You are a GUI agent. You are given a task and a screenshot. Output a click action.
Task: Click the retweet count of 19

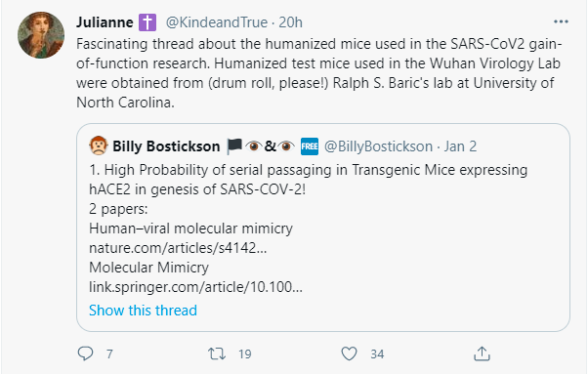[x=245, y=354]
